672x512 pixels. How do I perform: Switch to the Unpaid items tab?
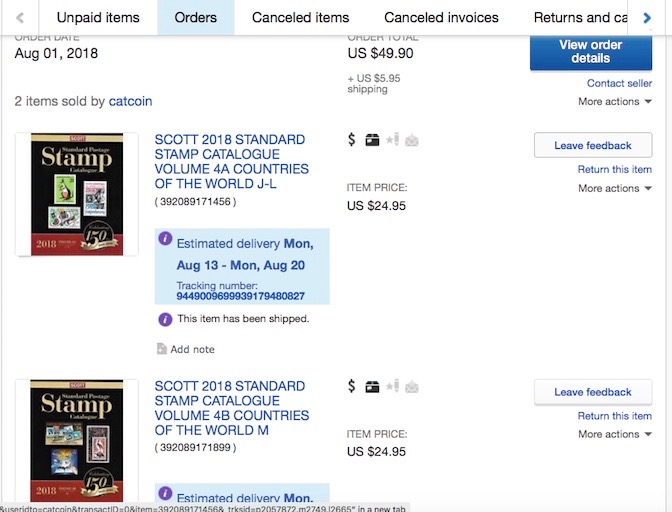pos(98,18)
